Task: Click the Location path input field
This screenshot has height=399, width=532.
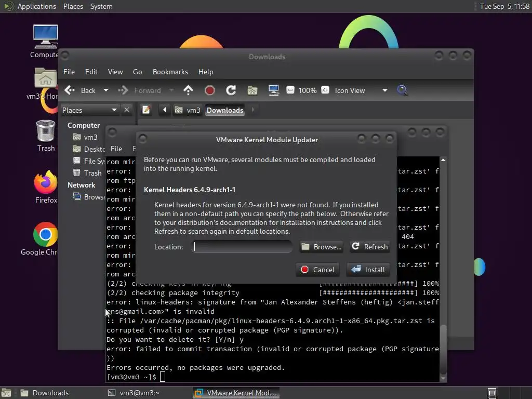Action: 242,247
